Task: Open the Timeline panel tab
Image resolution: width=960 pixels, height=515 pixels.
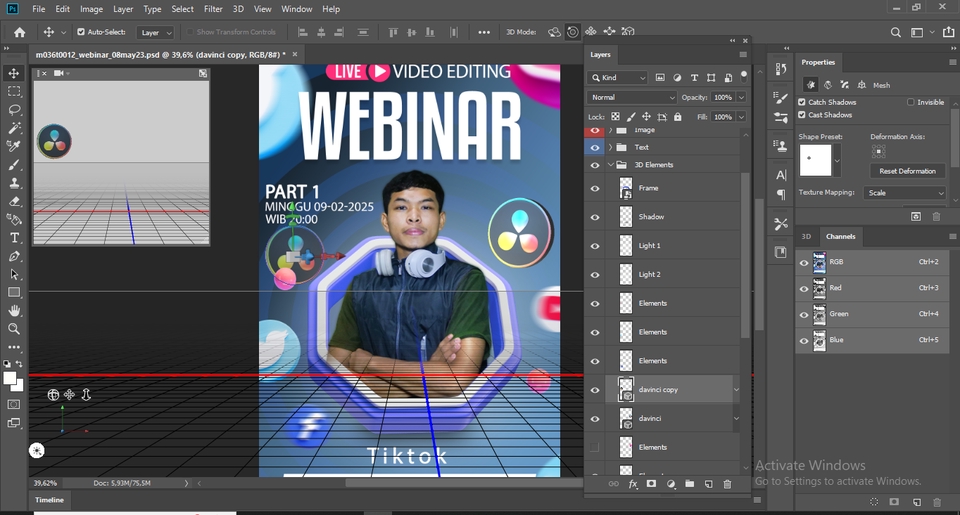Action: tap(49, 500)
